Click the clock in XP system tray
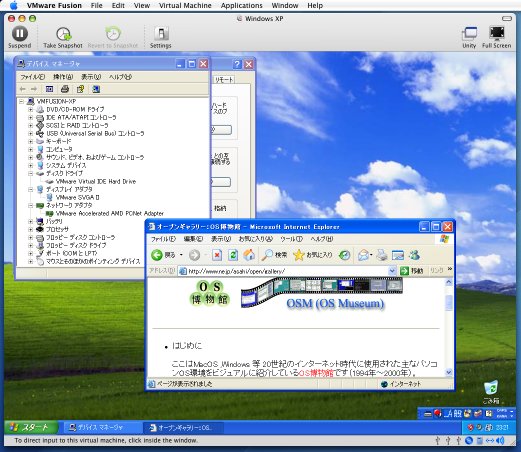This screenshot has width=521, height=452. (502, 427)
